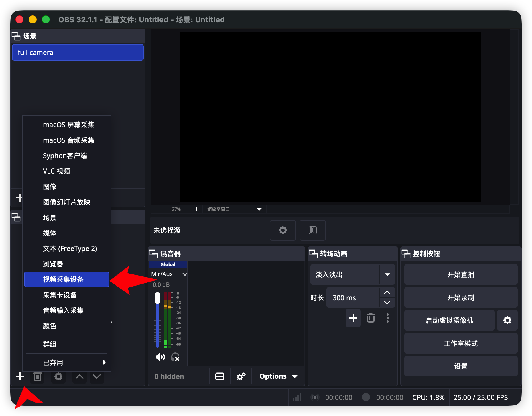Choose macOS 屏幕采集 in the menu
Screen dimensions: 532x416
(x=68, y=125)
